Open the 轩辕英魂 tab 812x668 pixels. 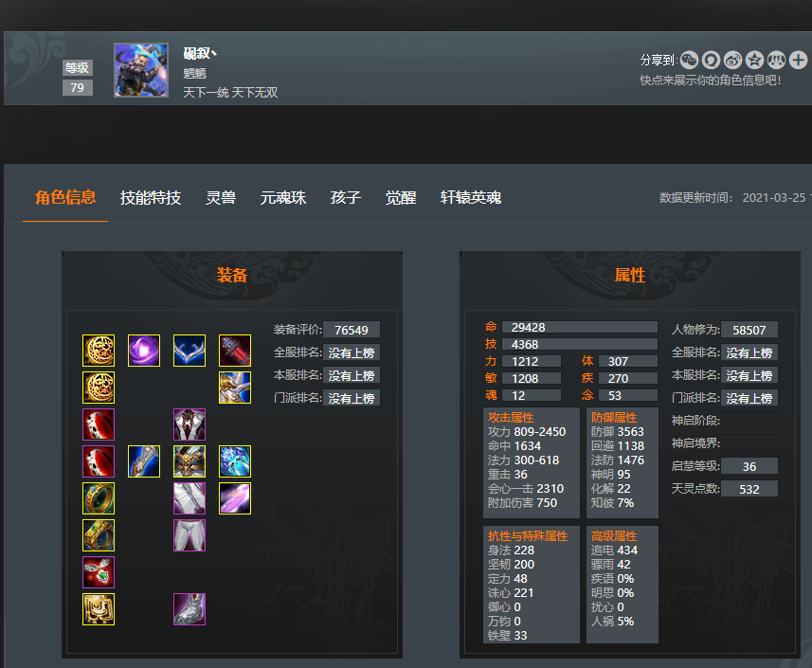coord(471,197)
